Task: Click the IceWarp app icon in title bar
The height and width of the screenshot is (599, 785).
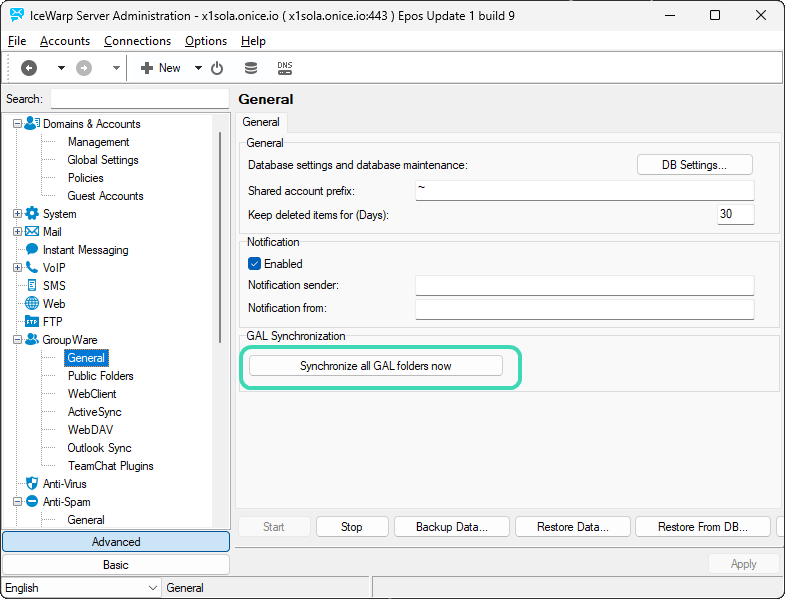Action: 17,16
